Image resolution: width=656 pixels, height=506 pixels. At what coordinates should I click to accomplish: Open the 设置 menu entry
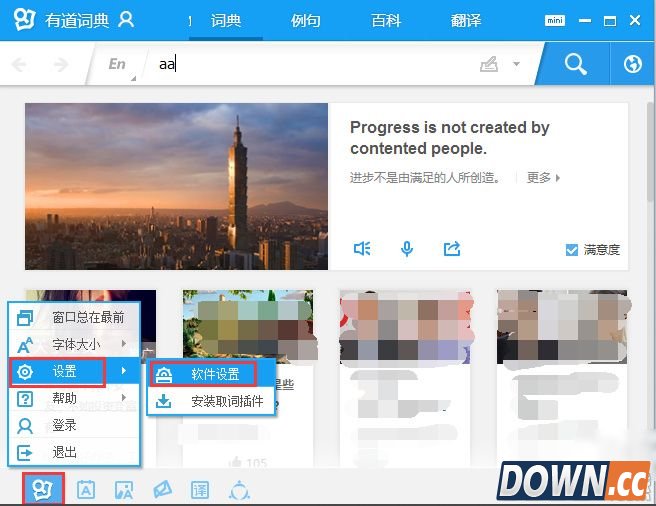(74, 371)
